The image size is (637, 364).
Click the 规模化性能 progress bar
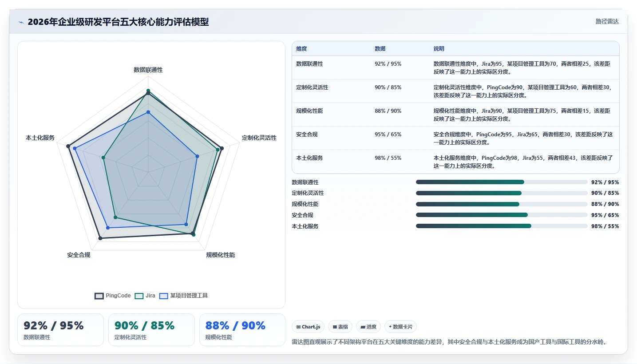tap(502, 204)
